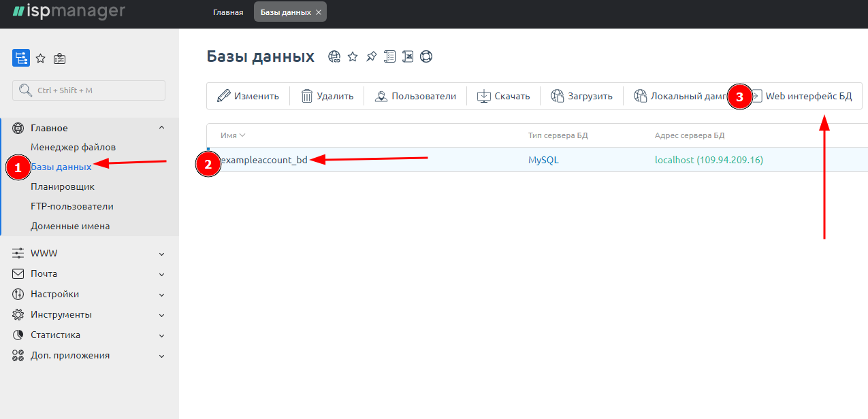Click the lifebuoy help icon in header
Viewport: 868px width, 419px height.
point(426,56)
